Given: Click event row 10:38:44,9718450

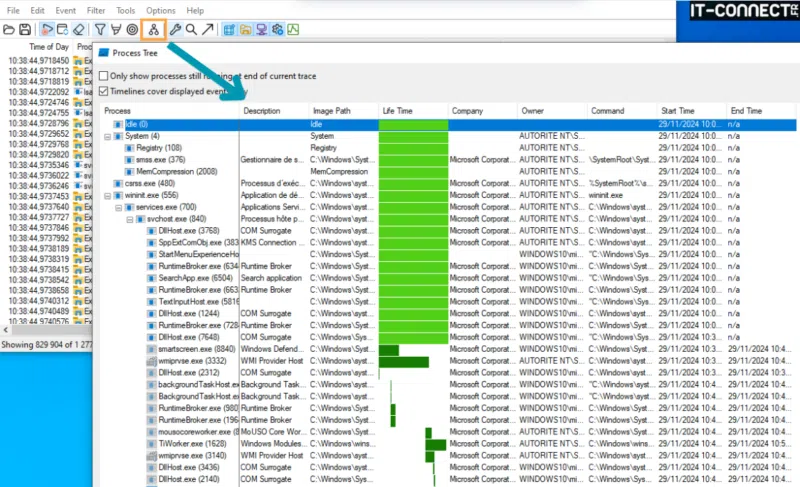Looking at the screenshot, I should click(x=46, y=61).
